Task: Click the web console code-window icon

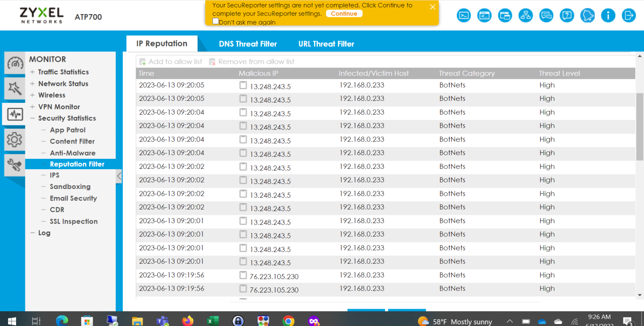Action: 484,16
